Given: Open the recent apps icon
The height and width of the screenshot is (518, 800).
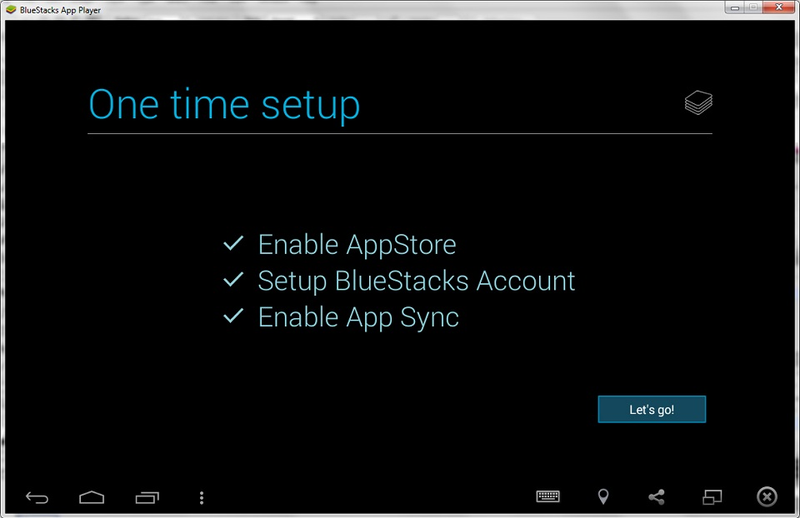Looking at the screenshot, I should click(147, 497).
